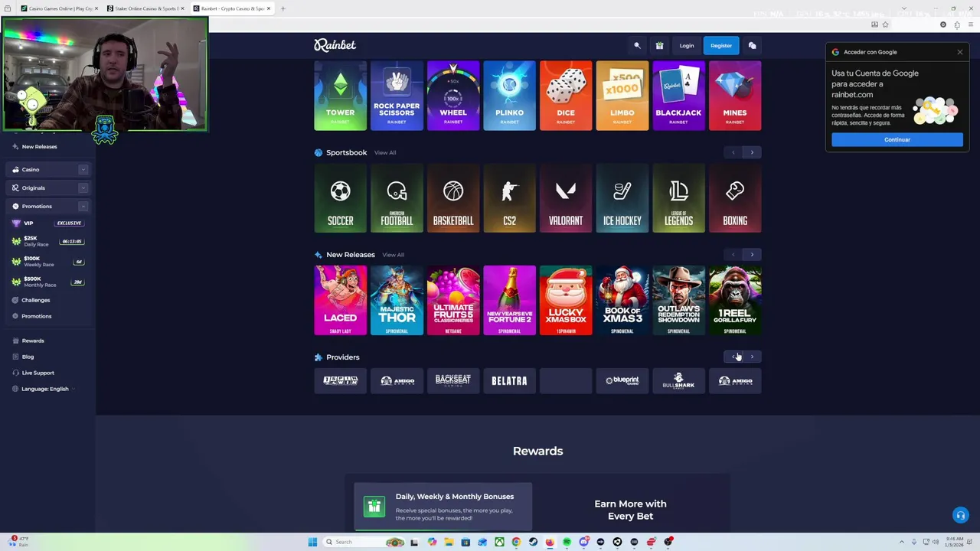Advance Providers carousel to next
This screenshot has height=551, width=980.
[x=752, y=357]
